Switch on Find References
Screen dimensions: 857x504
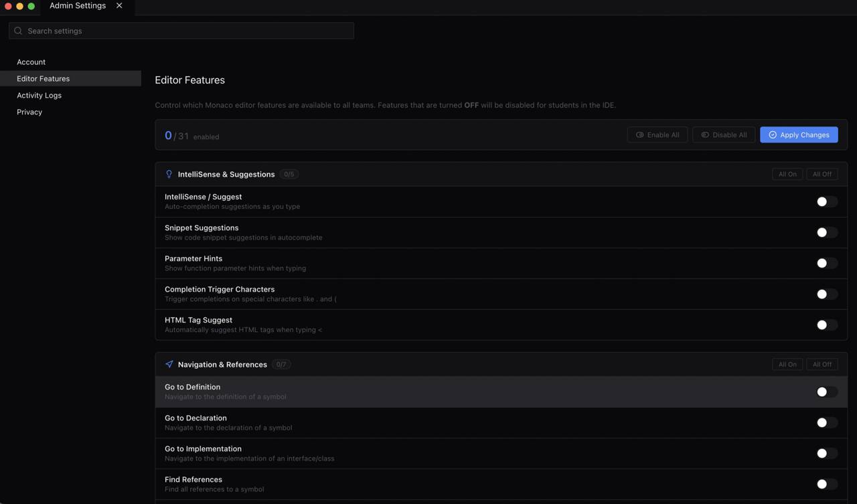(x=826, y=484)
